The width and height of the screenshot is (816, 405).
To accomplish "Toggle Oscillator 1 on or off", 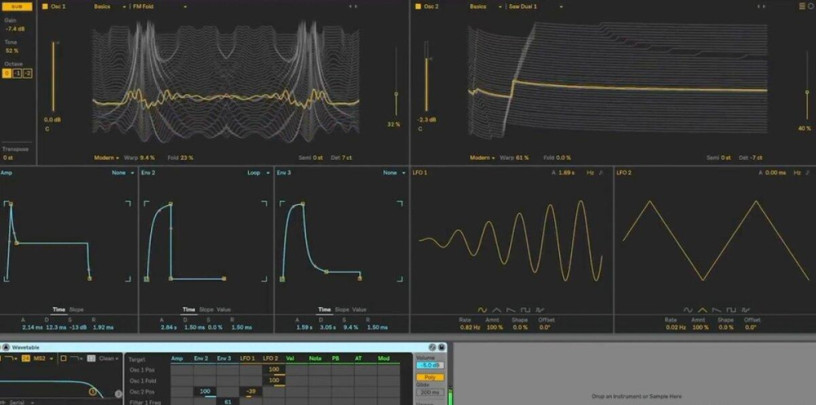I will pyautogui.click(x=45, y=7).
